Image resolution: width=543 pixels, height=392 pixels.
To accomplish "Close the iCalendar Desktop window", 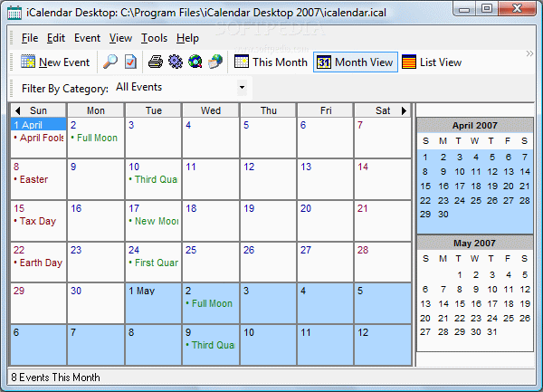I will [x=518, y=8].
